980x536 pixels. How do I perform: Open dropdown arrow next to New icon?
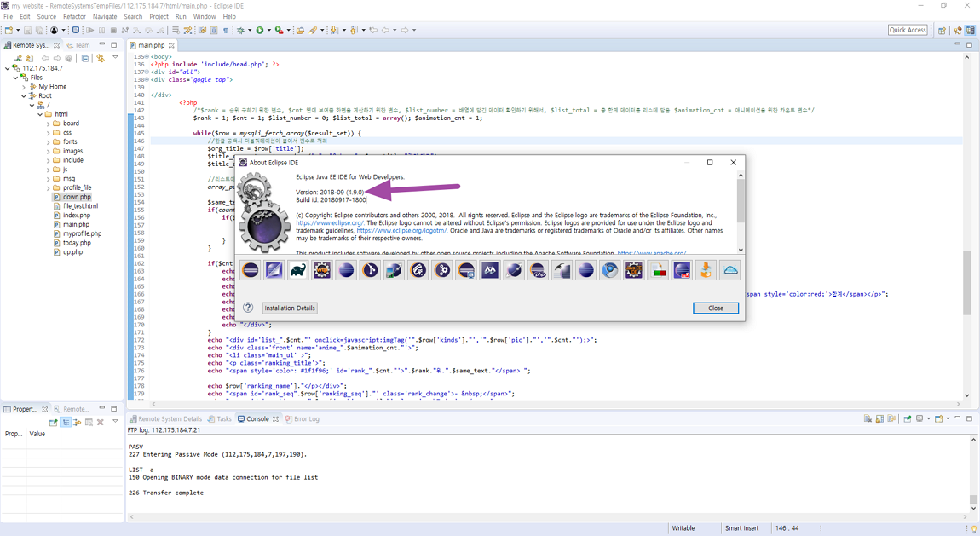[18, 30]
